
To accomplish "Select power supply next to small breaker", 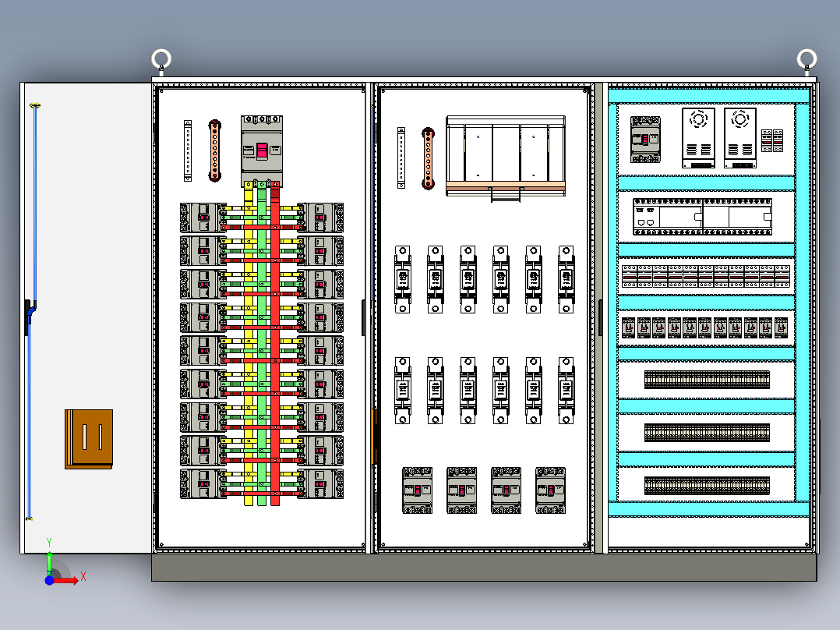I will pyautogui.click(x=698, y=138).
